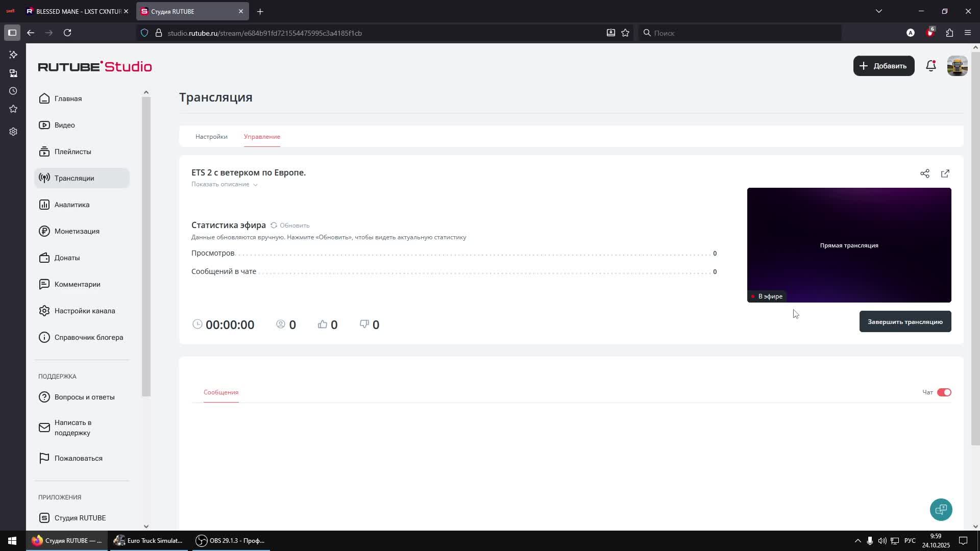This screenshot has height=551, width=980.
Task: Click the Добавить button
Action: coord(883,66)
